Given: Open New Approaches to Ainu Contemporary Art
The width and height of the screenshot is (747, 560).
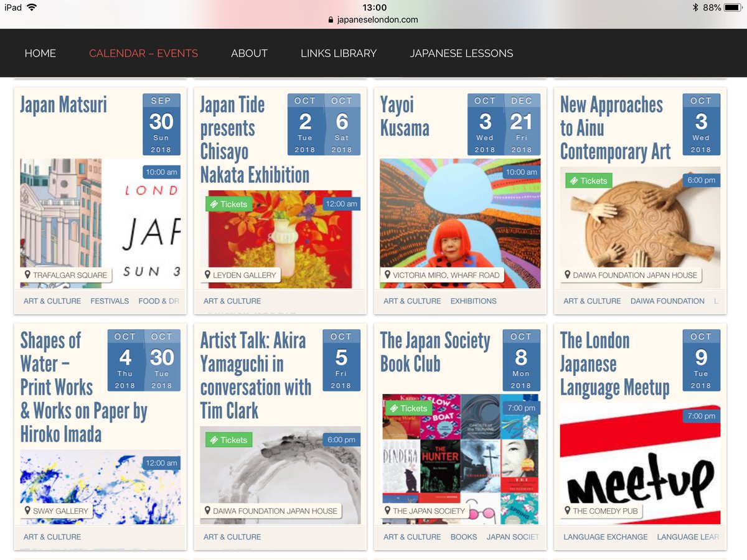Looking at the screenshot, I should (616, 128).
